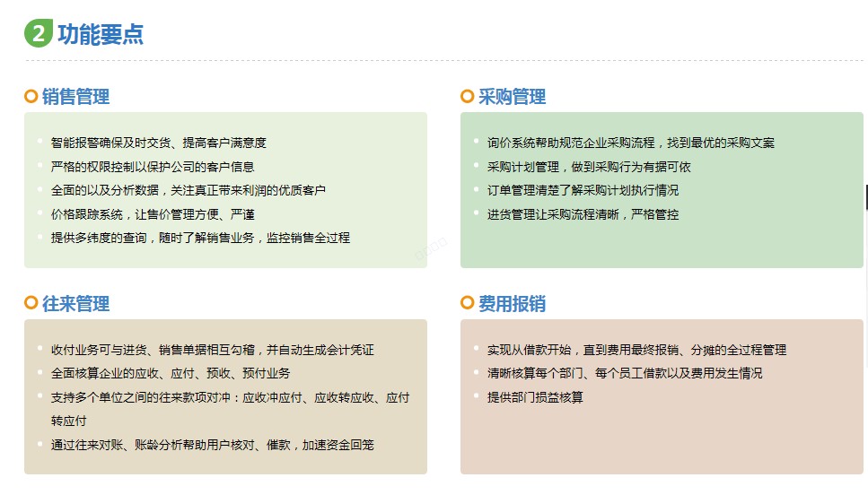Select the 功能要点 section title
This screenshot has width=868, height=495.
[101, 34]
